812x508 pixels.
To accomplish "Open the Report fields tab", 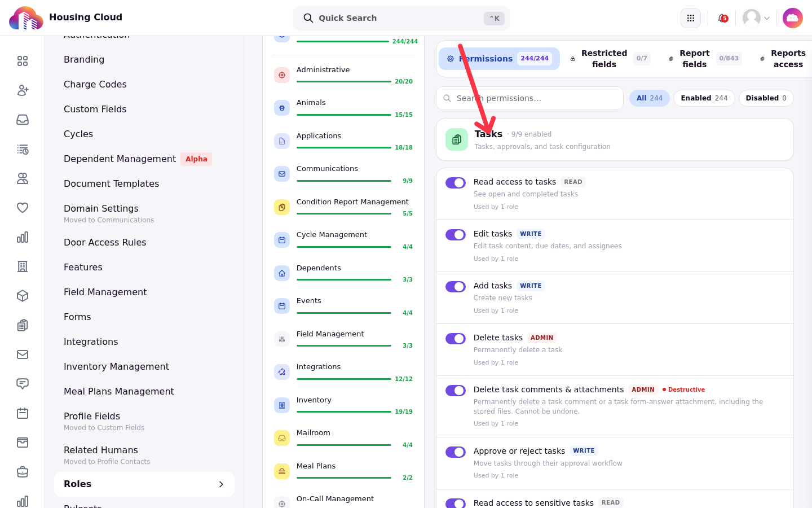I will (705, 59).
